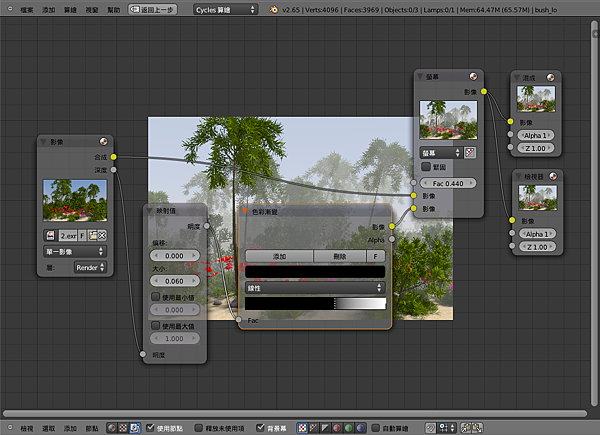This screenshot has width=600, height=435.
Task: Toggle 使用最大值 checkbox in map value node
Action: (155, 326)
